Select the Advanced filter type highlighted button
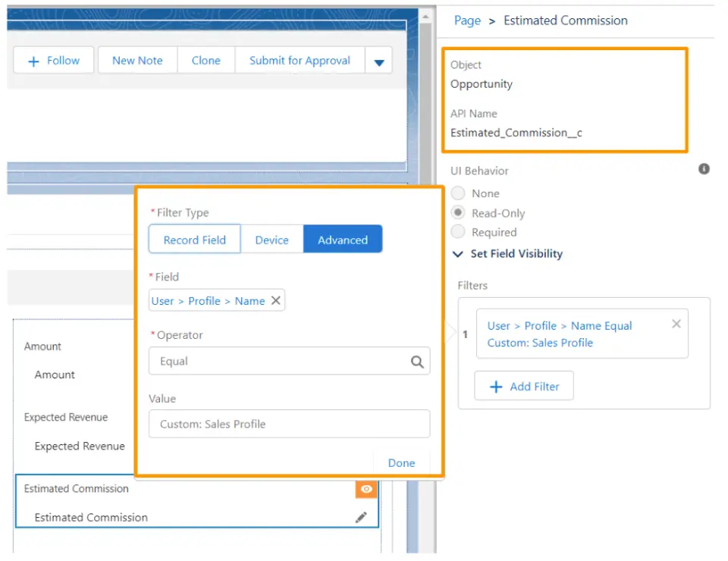The height and width of the screenshot is (561, 728). pyautogui.click(x=343, y=239)
